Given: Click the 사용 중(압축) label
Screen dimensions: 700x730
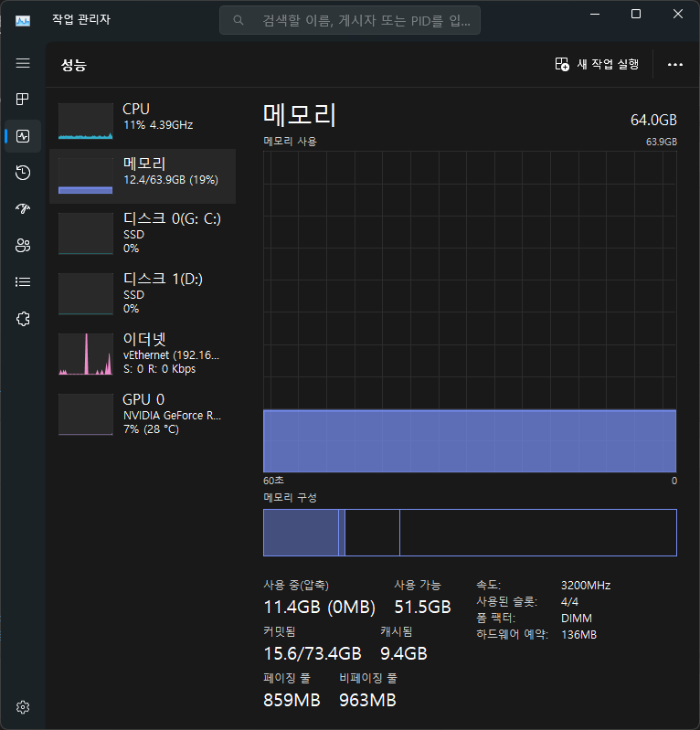Looking at the screenshot, I should [x=296, y=586].
